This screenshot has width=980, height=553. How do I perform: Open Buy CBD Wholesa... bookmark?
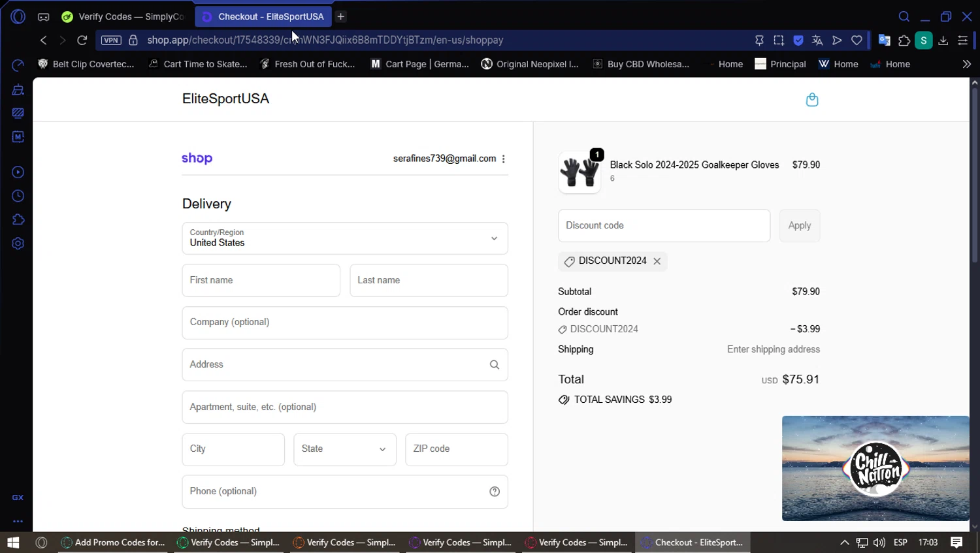pyautogui.click(x=641, y=64)
